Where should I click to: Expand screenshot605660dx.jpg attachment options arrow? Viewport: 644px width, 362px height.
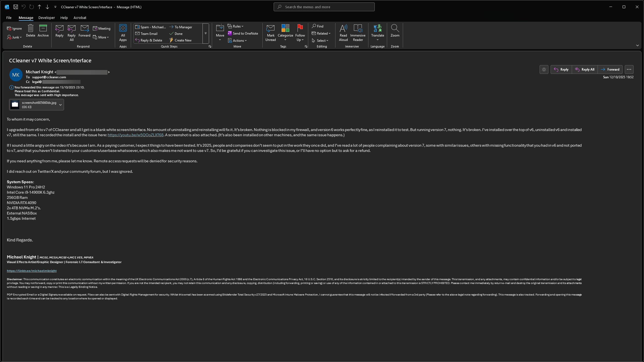pyautogui.click(x=60, y=105)
